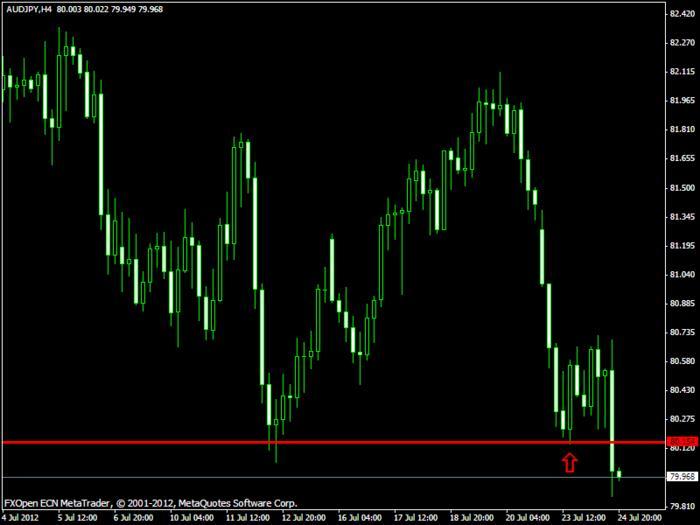Click the 80.275 price axis label
700x525 pixels.
coord(683,419)
